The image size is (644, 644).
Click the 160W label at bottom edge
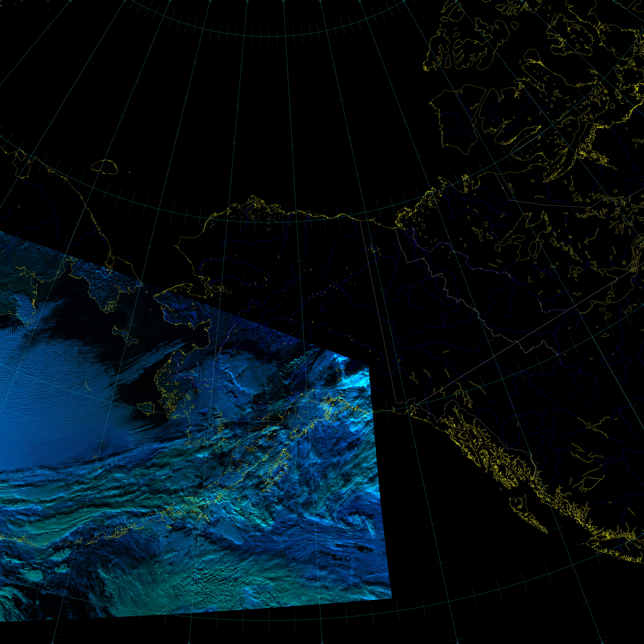click(x=189, y=643)
